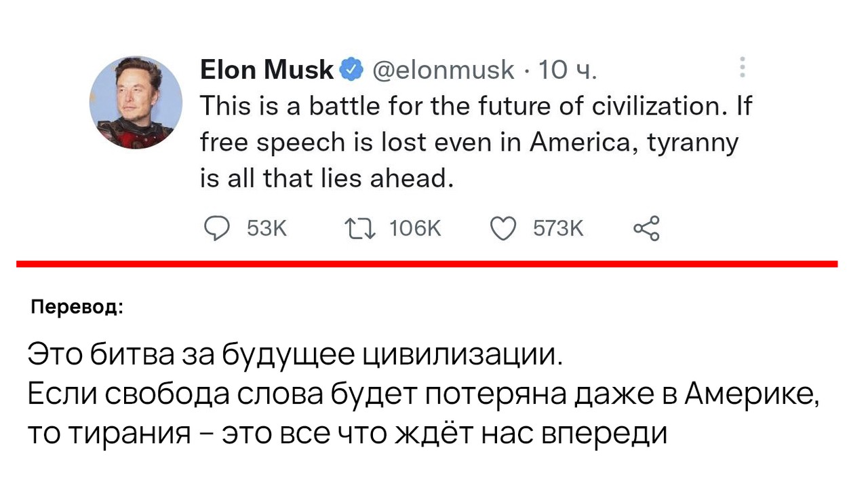This screenshot has height=488, width=868.
Task: Click the line "is all that lies ahead."
Action: [x=326, y=179]
